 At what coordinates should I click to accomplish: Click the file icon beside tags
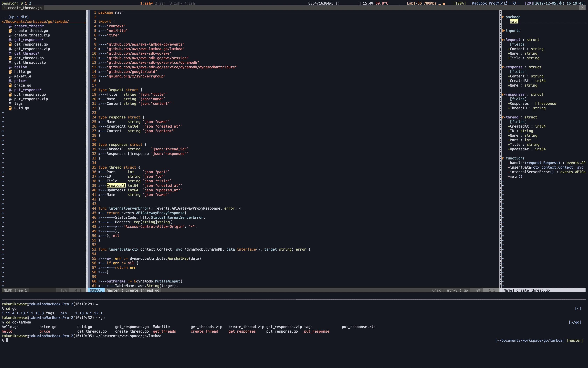click(10, 104)
